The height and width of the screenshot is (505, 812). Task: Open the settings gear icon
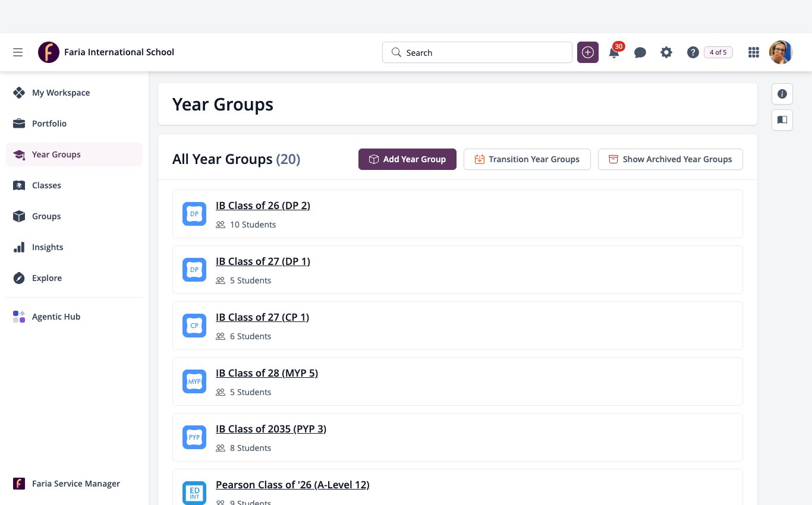click(666, 52)
